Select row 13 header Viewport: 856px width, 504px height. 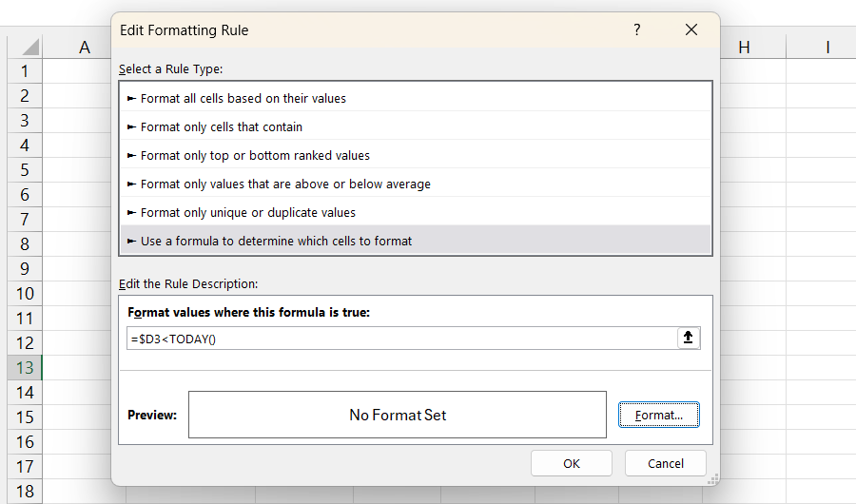click(25, 367)
